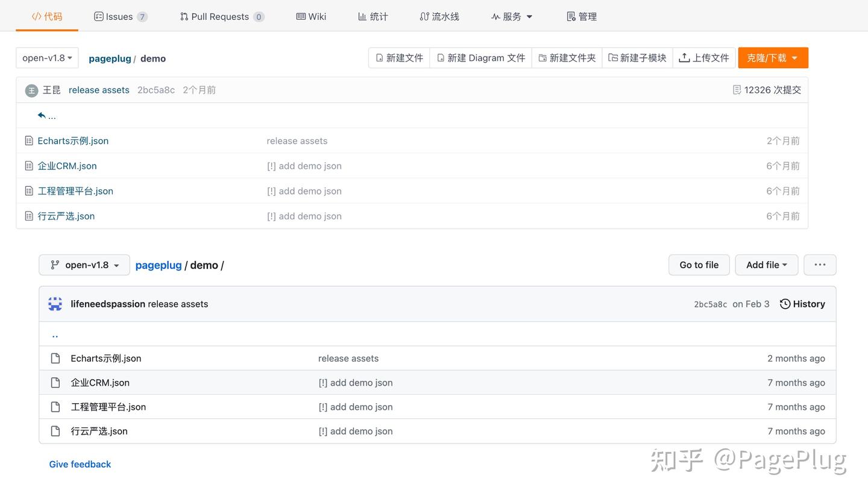Open the 克隆/下载 dropdown button
Viewport: 868px width, 499px height.
(x=773, y=58)
